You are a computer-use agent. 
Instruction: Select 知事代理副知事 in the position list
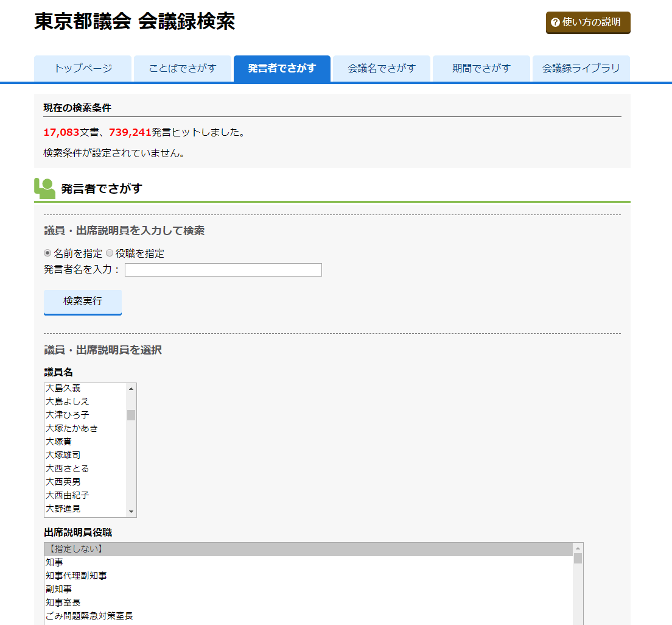309,576
